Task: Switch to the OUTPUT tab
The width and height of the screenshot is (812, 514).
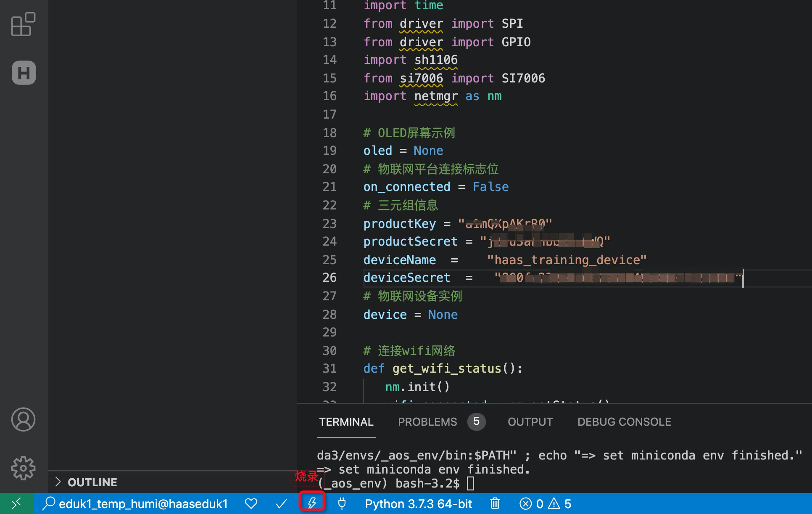Action: tap(530, 422)
